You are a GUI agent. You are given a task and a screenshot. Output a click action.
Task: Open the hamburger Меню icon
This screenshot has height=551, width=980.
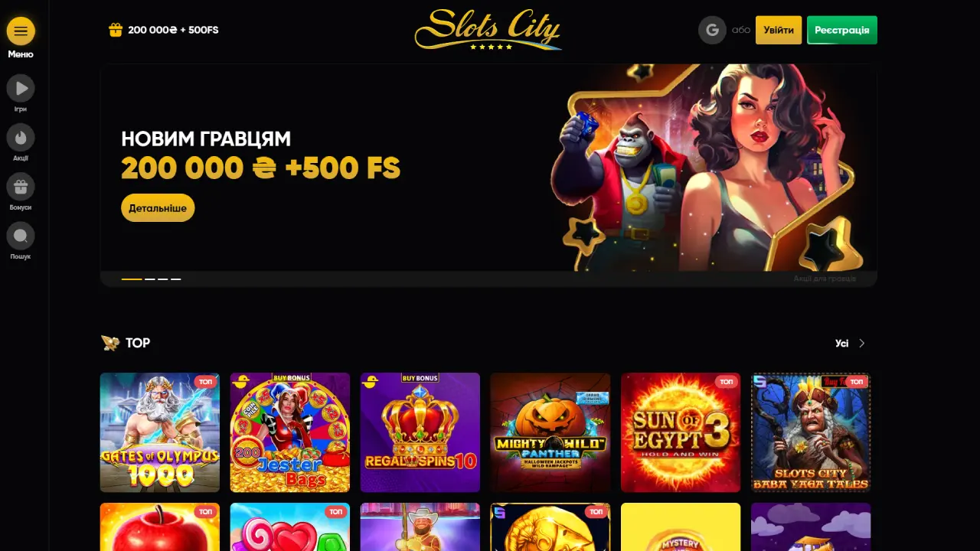(x=21, y=31)
